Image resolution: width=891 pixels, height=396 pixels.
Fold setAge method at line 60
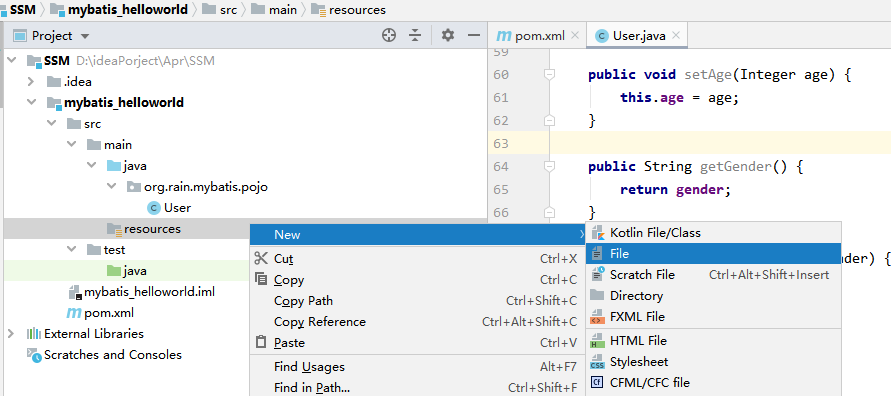tap(549, 74)
